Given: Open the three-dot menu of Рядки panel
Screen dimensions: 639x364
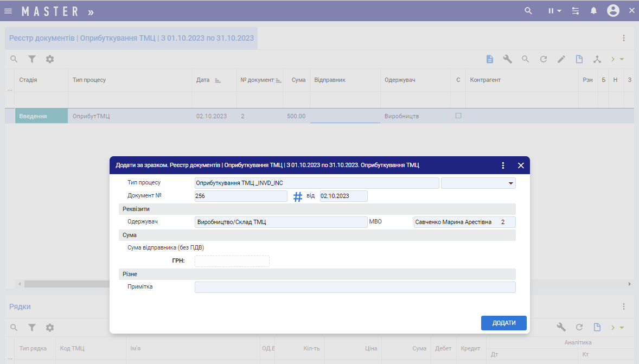Looking at the screenshot, I should coord(624,306).
